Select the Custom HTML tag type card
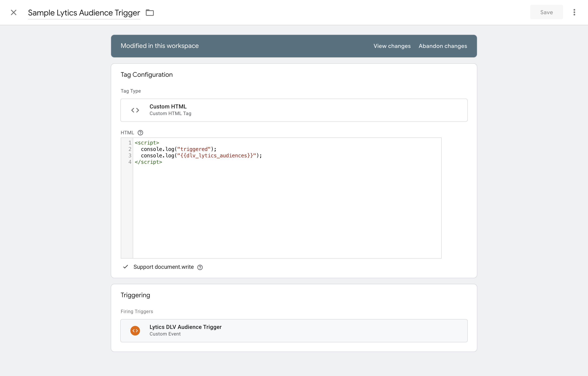Image resolution: width=588 pixels, height=376 pixels. 294,110
